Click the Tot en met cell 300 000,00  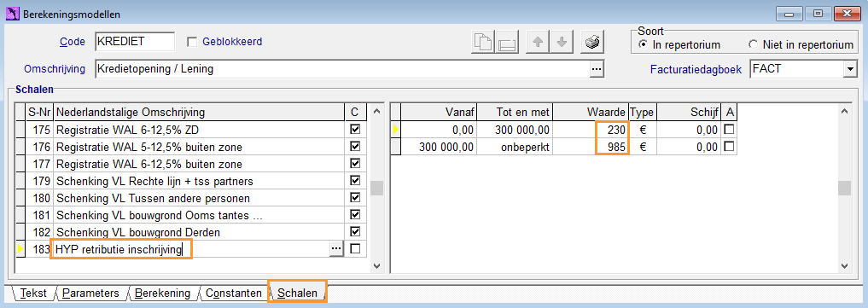click(x=515, y=130)
